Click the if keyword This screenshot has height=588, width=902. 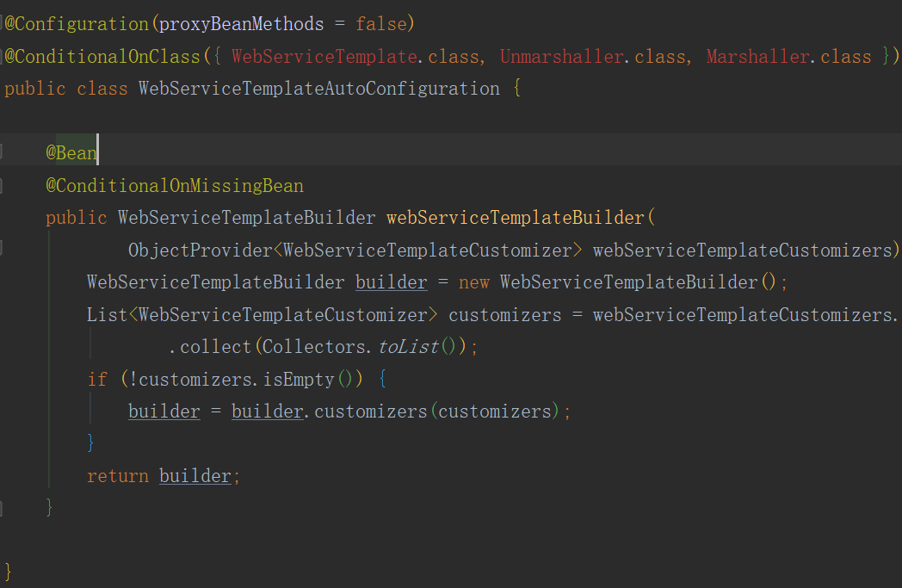[97, 379]
